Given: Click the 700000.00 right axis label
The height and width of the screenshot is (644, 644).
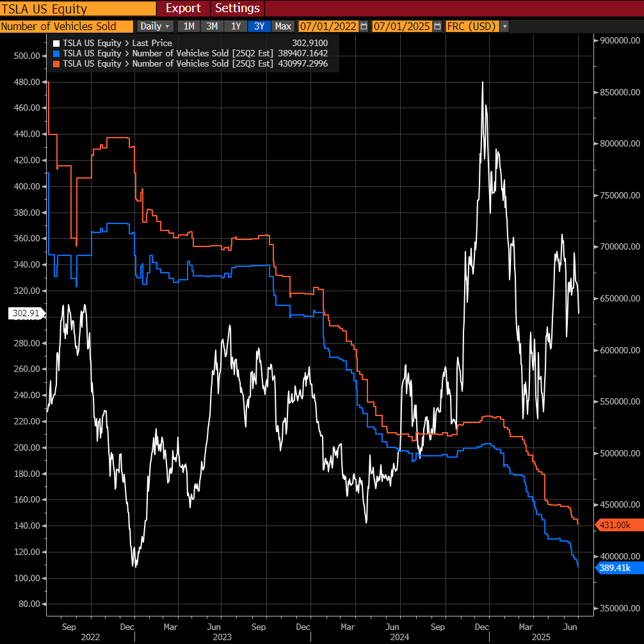Looking at the screenshot, I should coord(620,247).
